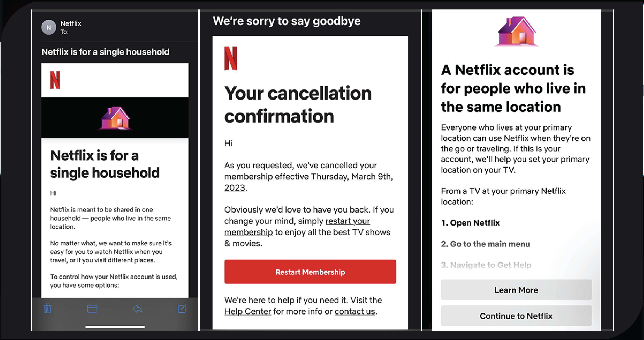Tap the 'To:' recipient field

[x=64, y=32]
